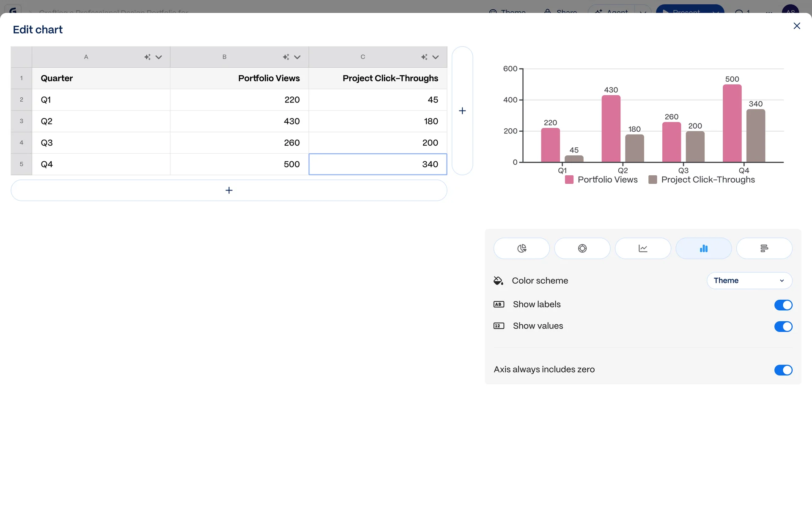Switch to the line chart type
Viewport: 812px width, 508px height.
tap(642, 248)
